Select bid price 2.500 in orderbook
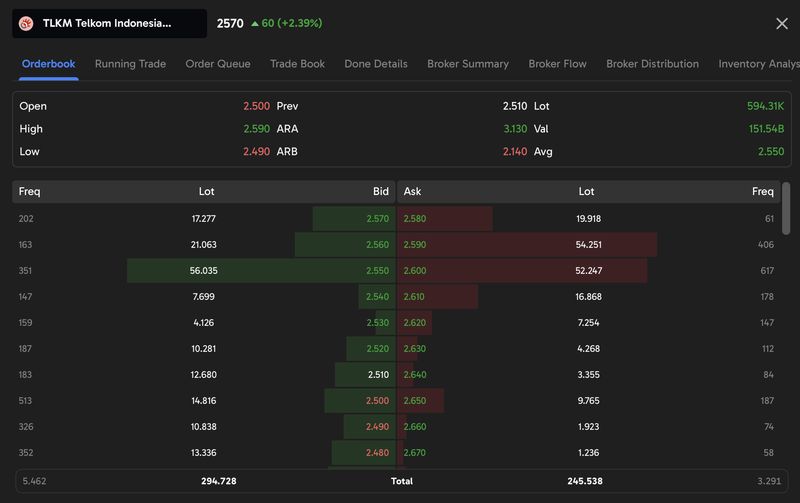Viewport: 800px width, 503px height. (378, 400)
